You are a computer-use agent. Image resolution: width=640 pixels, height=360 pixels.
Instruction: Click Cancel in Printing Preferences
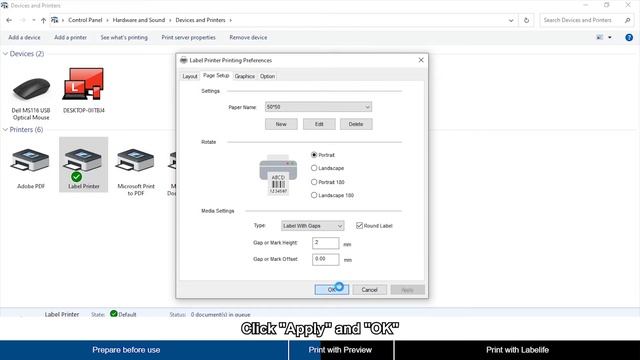pos(369,290)
